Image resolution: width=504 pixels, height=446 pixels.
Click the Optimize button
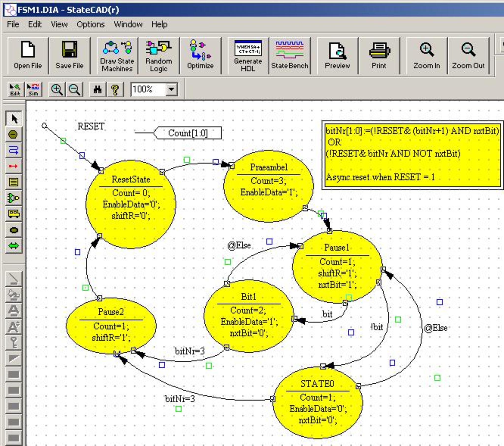(x=200, y=56)
